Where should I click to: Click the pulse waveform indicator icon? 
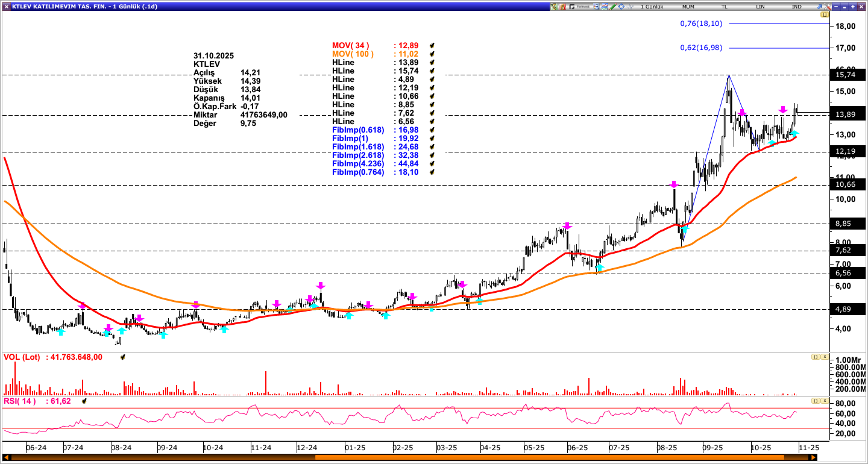630,6
